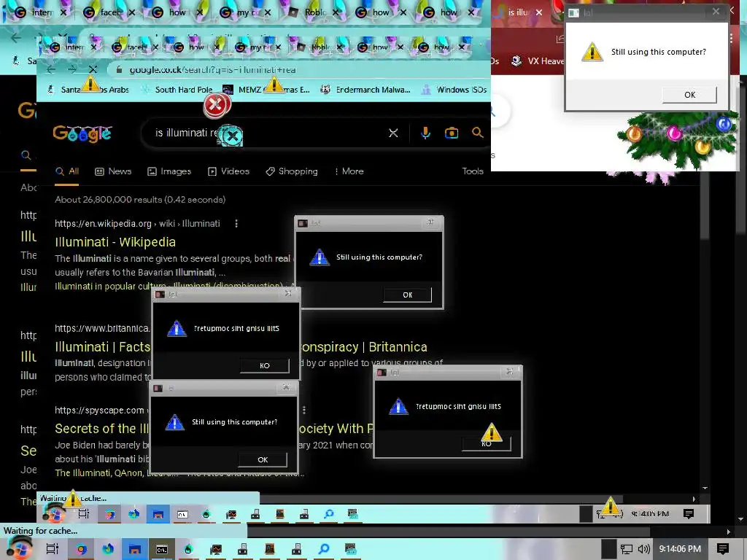Open Command Prompt on the bottom-most taskbar
Viewport: 747px width, 560px height.
click(x=162, y=549)
